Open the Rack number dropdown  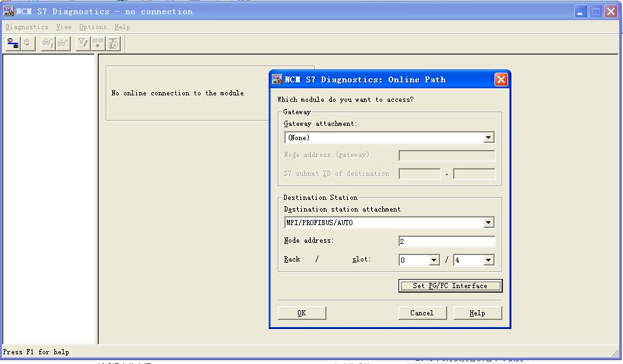point(434,260)
